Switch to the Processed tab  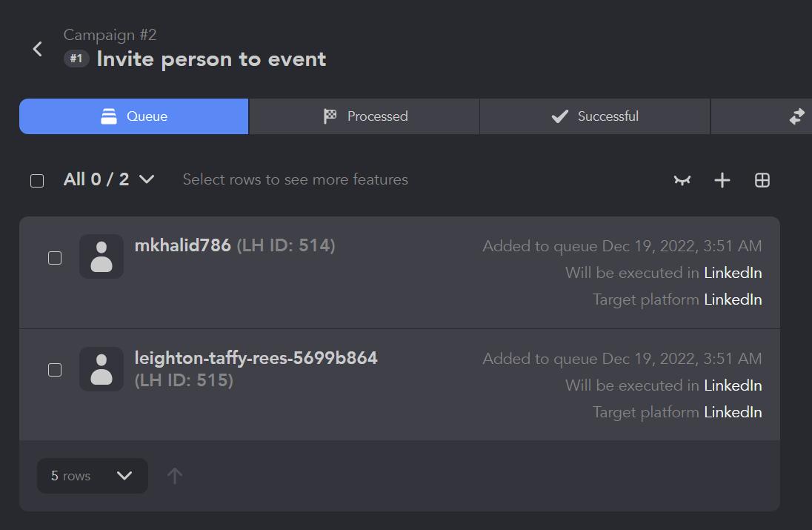coord(365,116)
